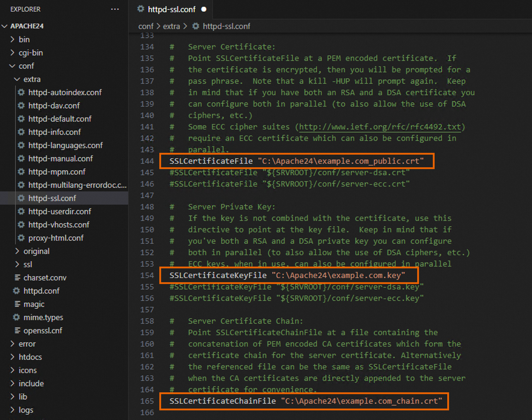Image resolution: width=532 pixels, height=420 pixels.
Task: Open the Explorer More Actions menu
Action: [x=115, y=9]
